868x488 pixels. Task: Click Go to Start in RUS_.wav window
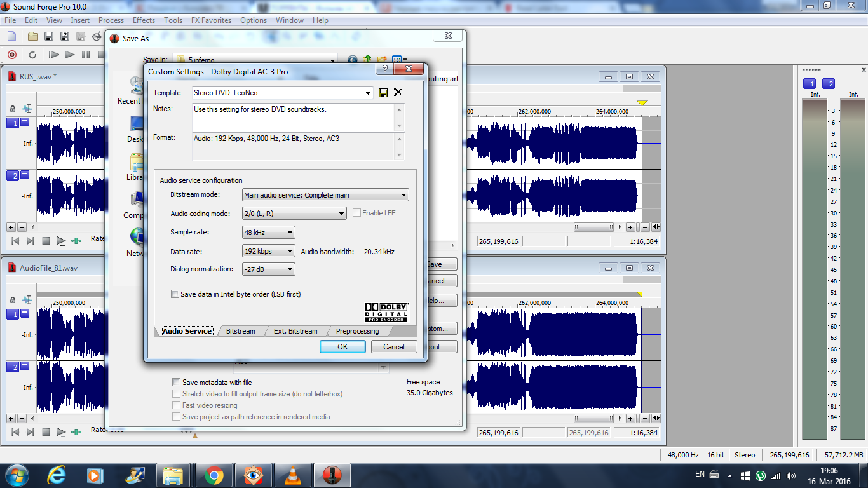pos(15,241)
